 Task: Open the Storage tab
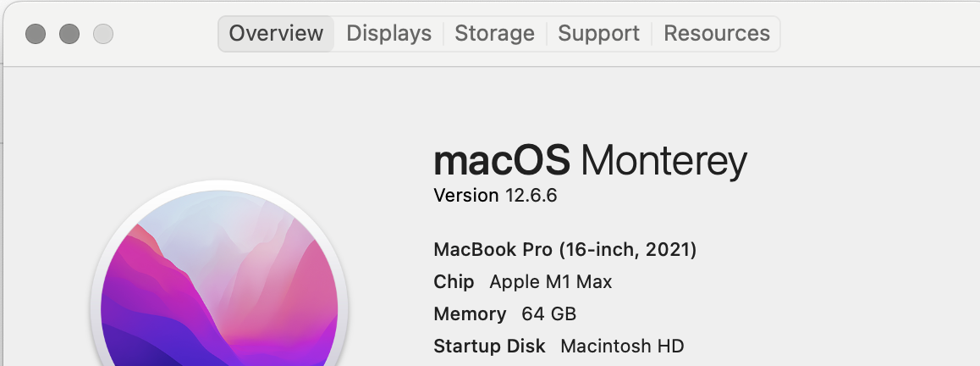click(494, 33)
